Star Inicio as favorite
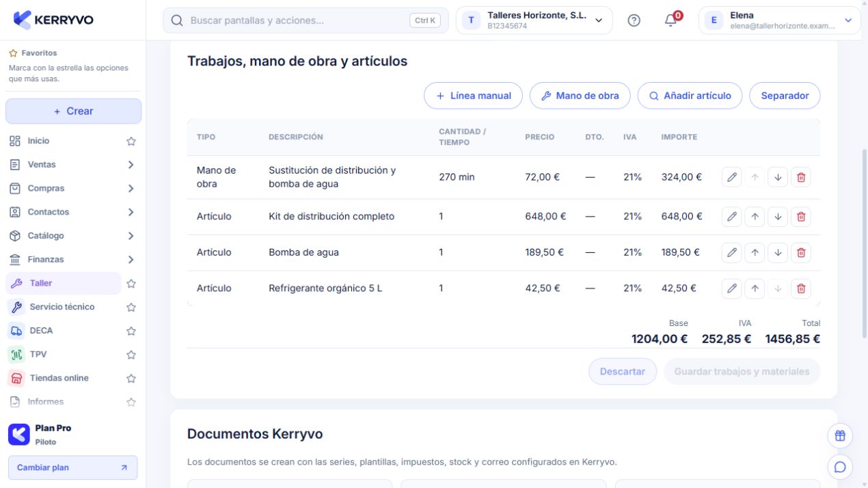Screen dimensions: 868x488 (131, 141)
